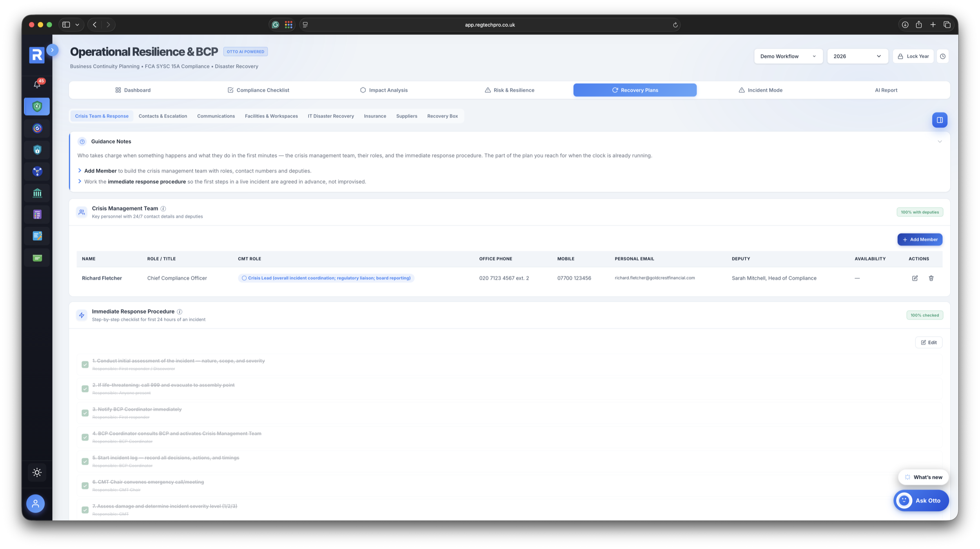980x549 pixels.
Task: Open the What's new popup
Action: point(923,477)
